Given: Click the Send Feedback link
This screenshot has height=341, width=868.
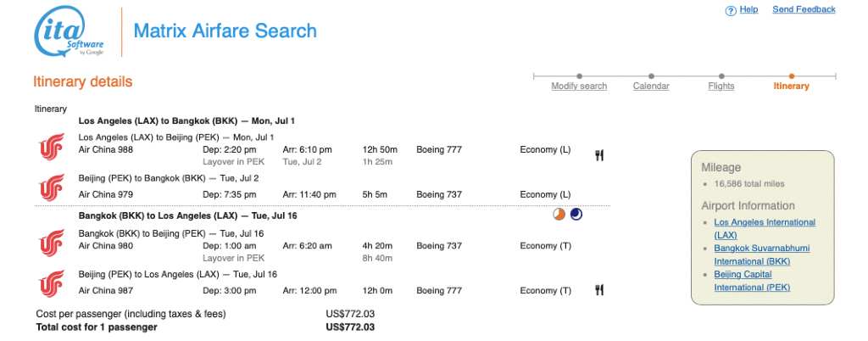Looking at the screenshot, I should click(804, 9).
